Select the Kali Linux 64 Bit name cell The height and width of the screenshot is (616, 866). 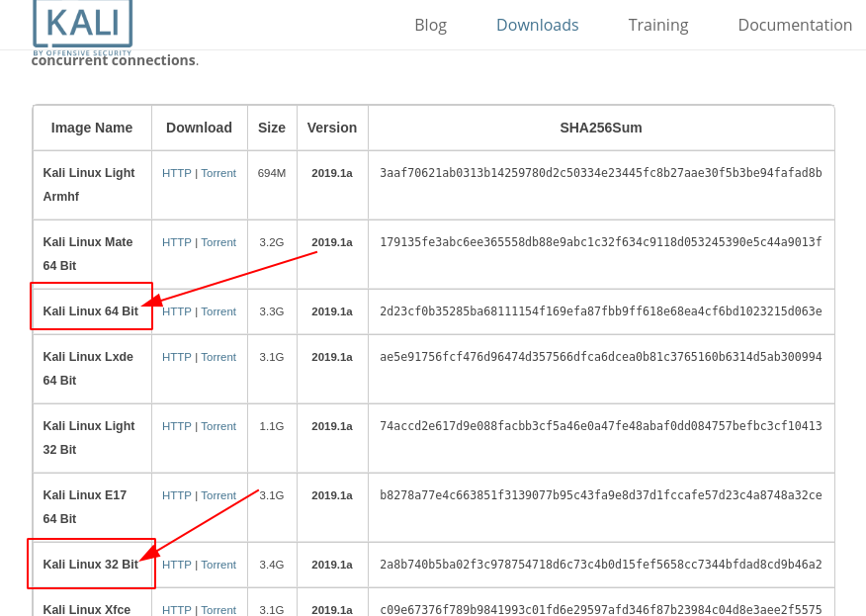click(x=91, y=311)
